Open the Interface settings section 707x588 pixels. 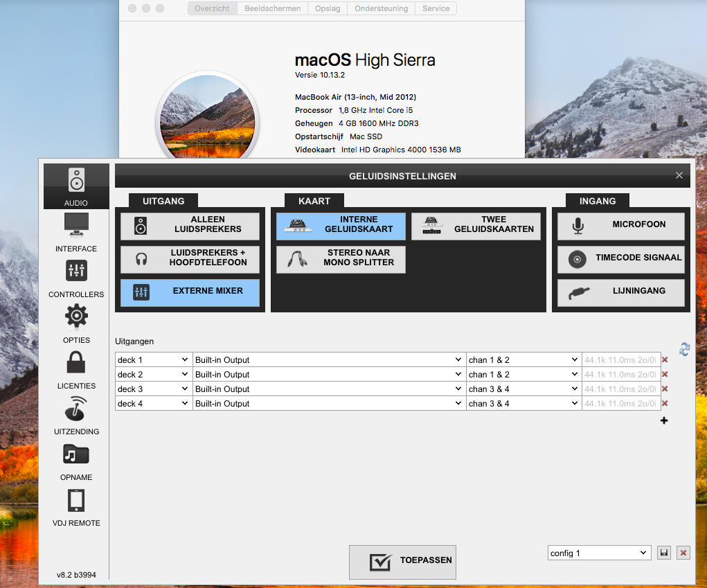76,232
